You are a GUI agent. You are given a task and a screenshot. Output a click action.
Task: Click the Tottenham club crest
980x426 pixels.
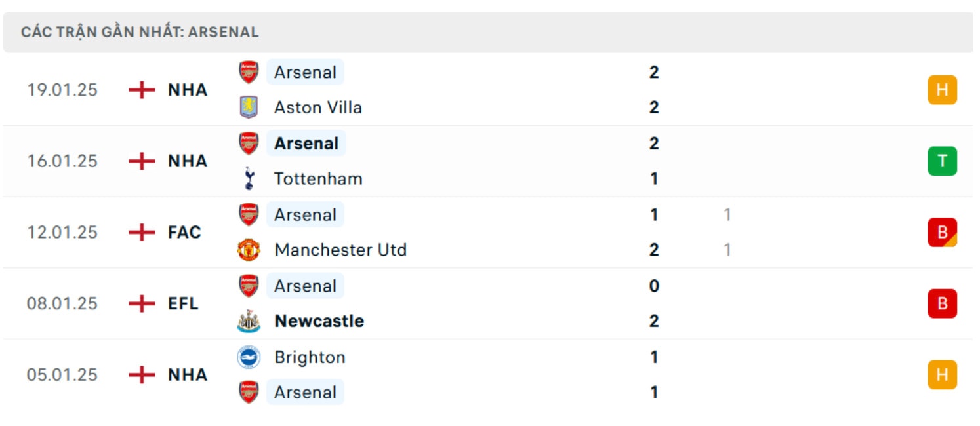(249, 178)
